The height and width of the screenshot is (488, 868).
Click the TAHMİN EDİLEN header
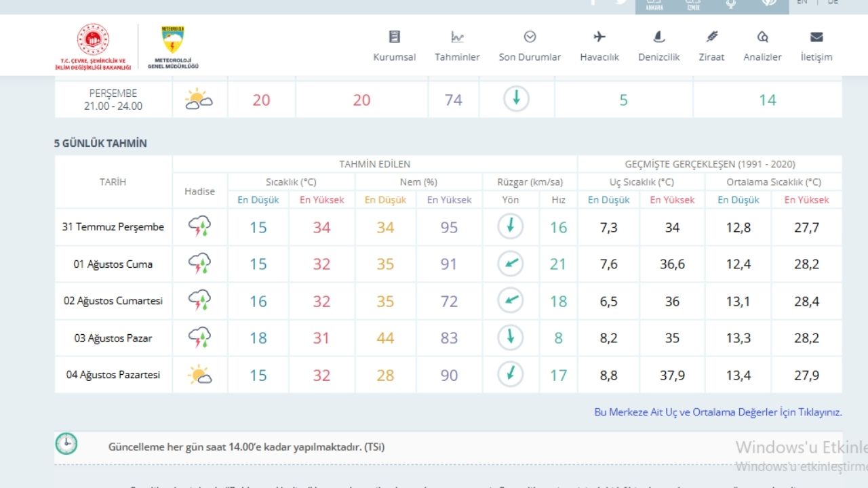(x=374, y=164)
